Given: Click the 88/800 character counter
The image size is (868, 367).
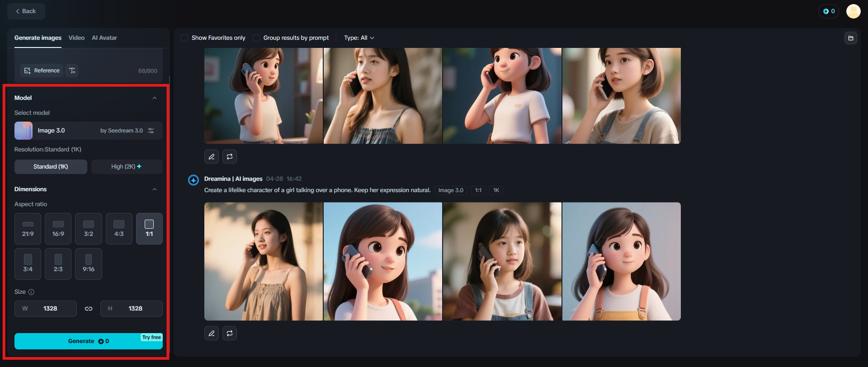Looking at the screenshot, I should (x=148, y=71).
